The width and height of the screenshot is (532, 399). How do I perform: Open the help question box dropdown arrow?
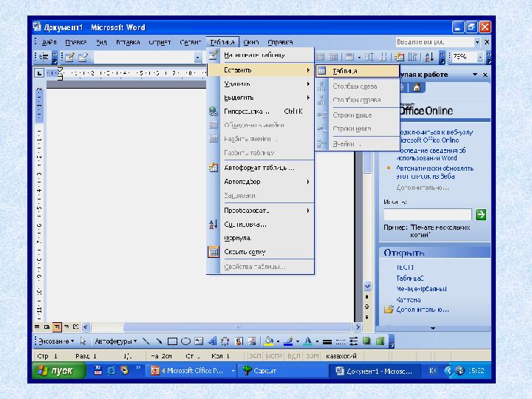coord(477,42)
